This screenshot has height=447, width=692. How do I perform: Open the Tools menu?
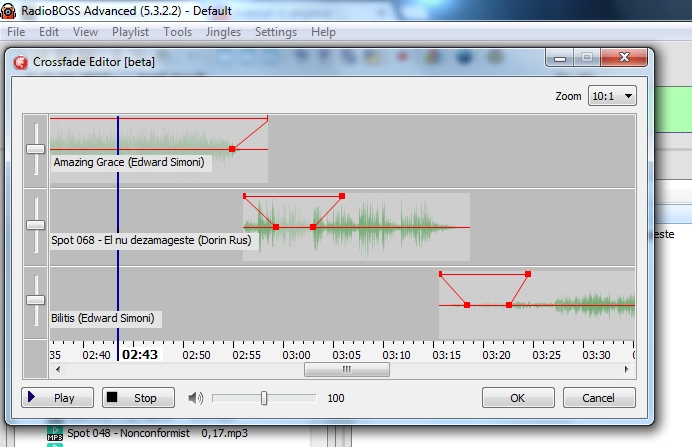click(177, 32)
